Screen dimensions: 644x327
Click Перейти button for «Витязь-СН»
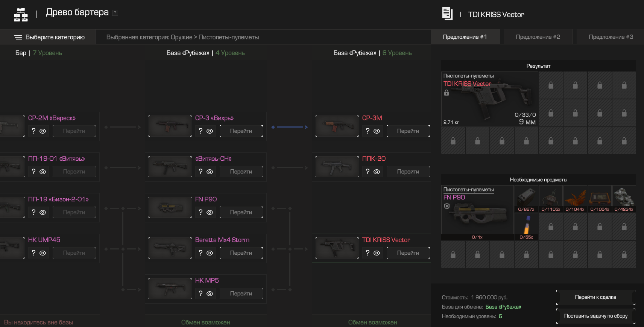pos(241,172)
